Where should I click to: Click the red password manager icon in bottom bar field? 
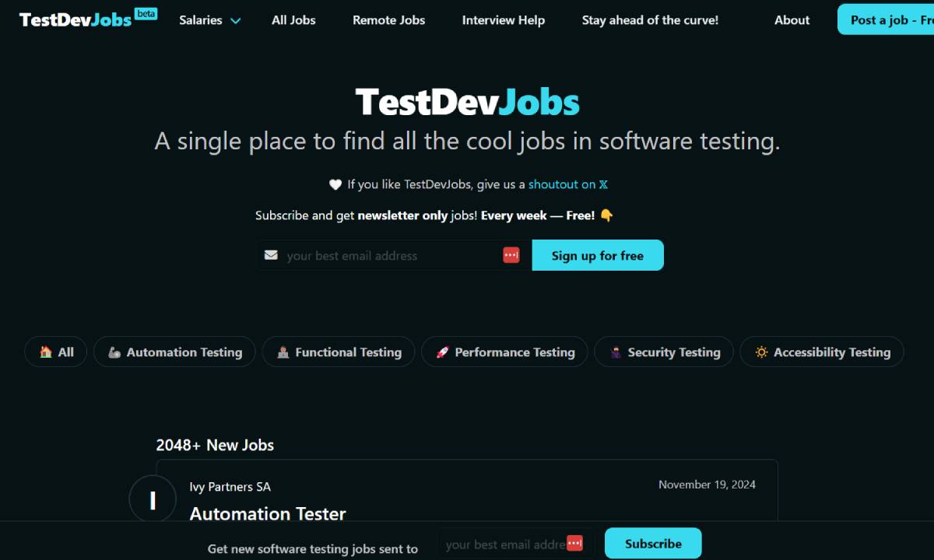coord(574,543)
